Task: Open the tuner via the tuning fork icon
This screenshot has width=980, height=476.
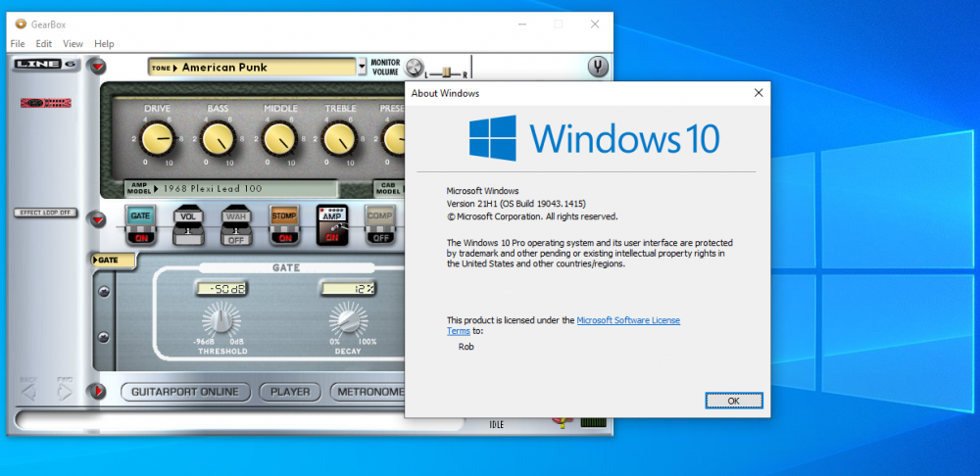Action: tap(598, 67)
